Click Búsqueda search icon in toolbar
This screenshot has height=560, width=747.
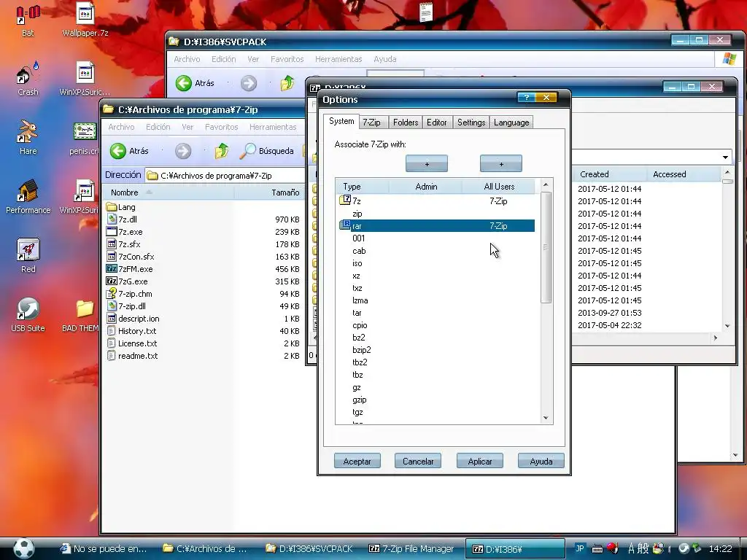click(x=247, y=151)
